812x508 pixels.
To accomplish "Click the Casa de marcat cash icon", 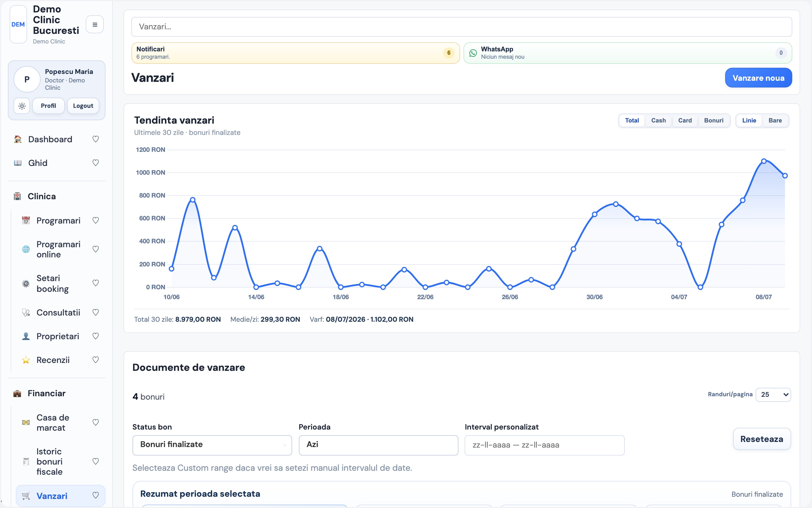I will click(26, 423).
